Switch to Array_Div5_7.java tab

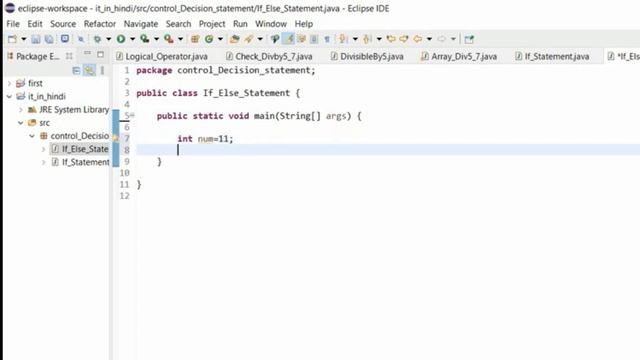tap(459, 56)
